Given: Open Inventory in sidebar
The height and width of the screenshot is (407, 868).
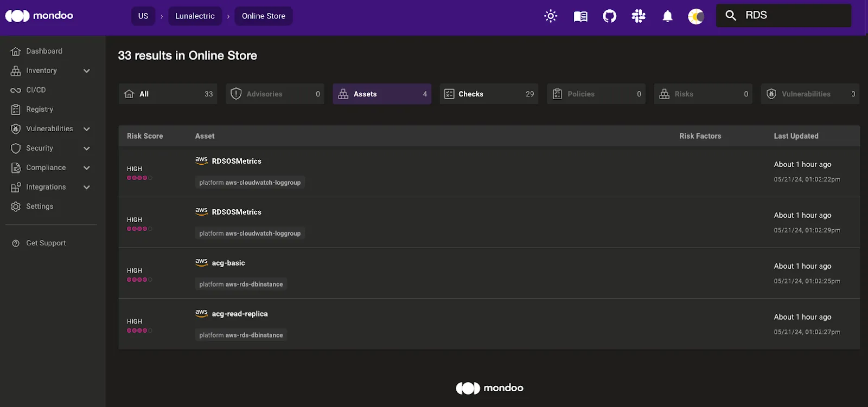Looking at the screenshot, I should point(41,70).
